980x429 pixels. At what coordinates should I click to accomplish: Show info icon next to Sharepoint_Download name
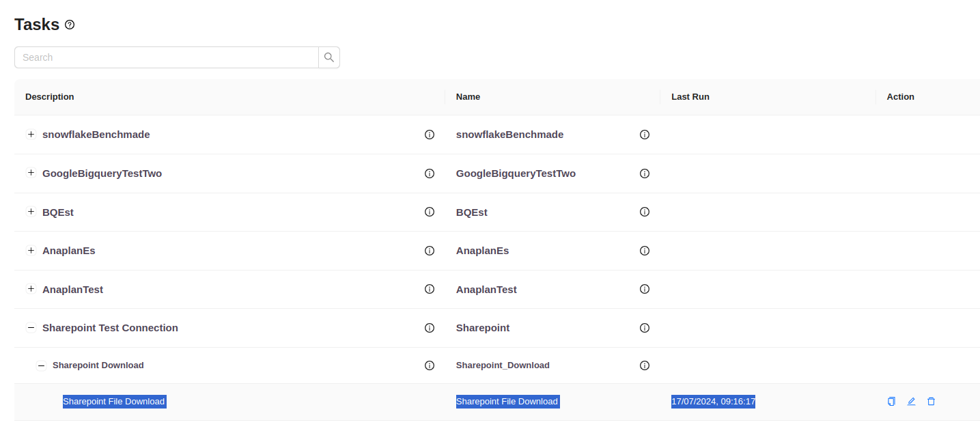click(x=644, y=365)
